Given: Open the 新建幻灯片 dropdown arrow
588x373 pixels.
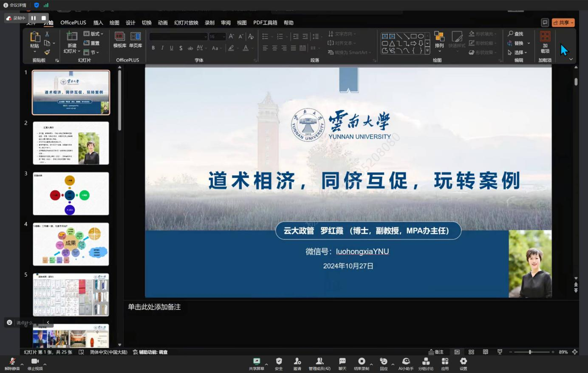Looking at the screenshot, I should click(79, 51).
